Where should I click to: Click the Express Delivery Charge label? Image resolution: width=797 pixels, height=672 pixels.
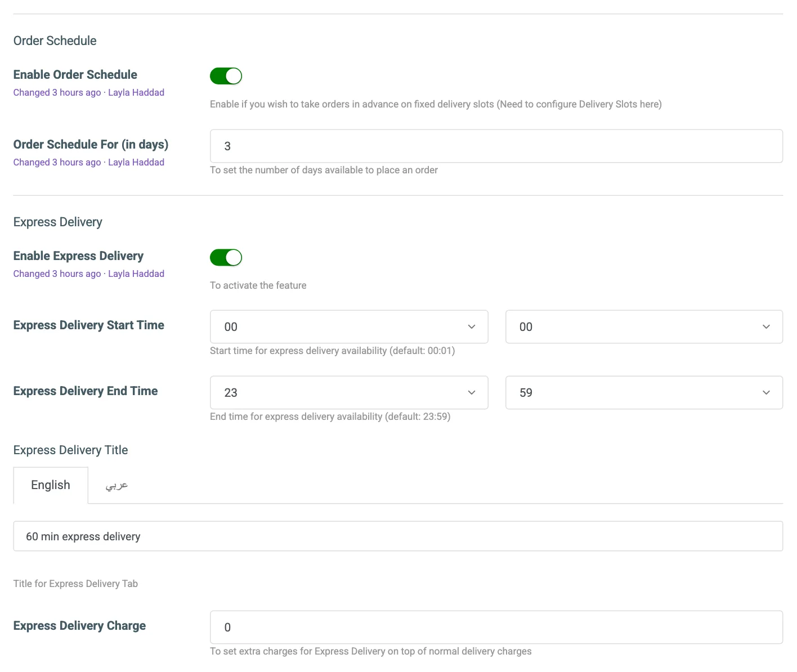(79, 626)
